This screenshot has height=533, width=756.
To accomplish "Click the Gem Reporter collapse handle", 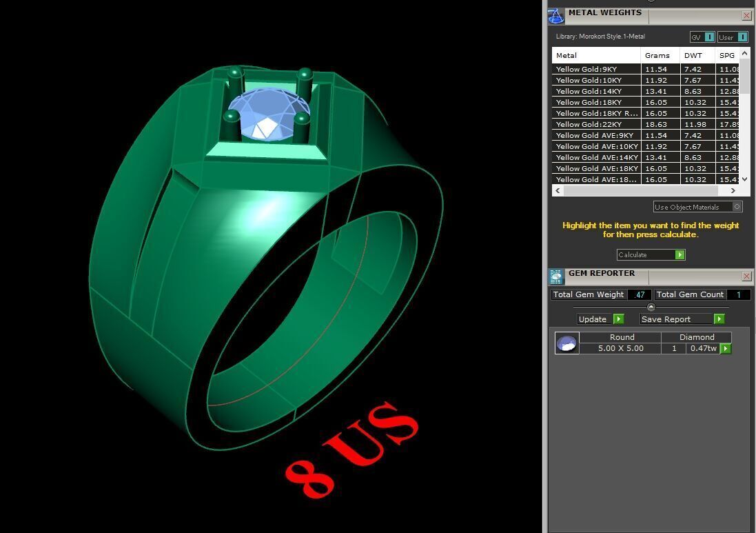I will (x=651, y=307).
